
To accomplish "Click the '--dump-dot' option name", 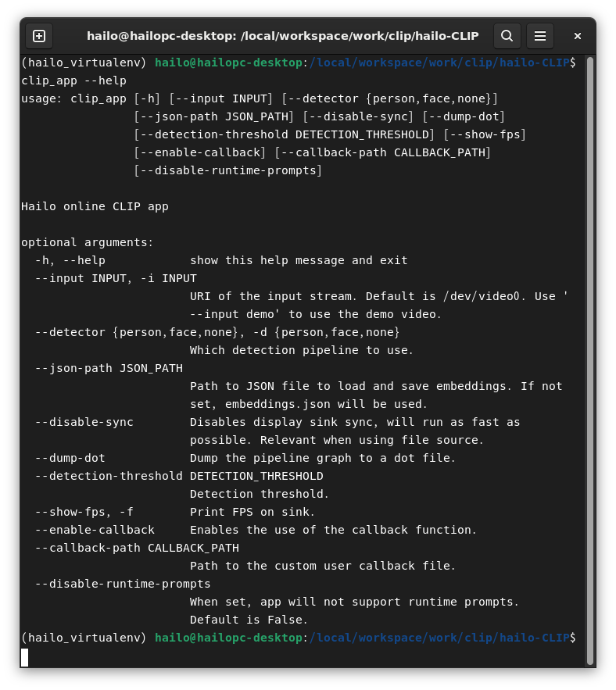I will coord(70,458).
